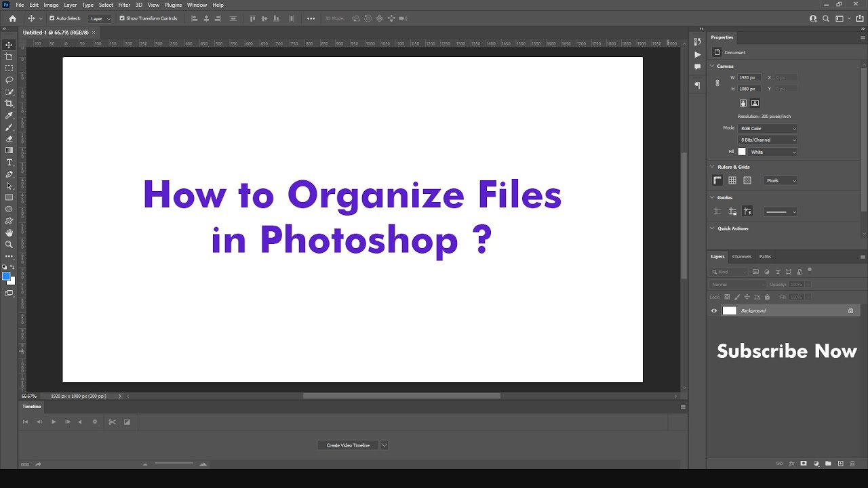Open dropdown arrow beside Create Video Timeline
This screenshot has width=868, height=488.
coord(384,445)
